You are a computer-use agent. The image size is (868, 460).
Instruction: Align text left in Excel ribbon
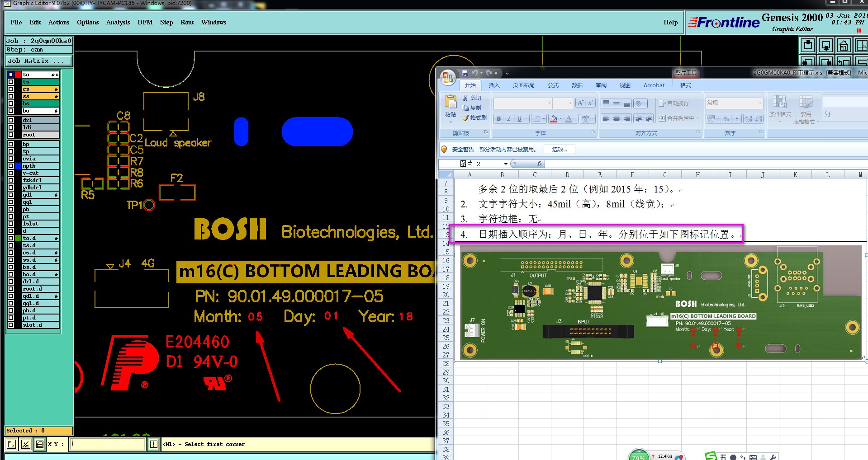tap(606, 118)
